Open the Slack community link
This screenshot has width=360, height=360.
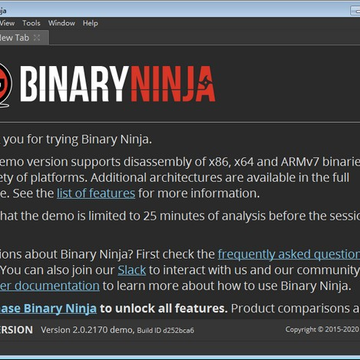pyautogui.click(x=132, y=270)
